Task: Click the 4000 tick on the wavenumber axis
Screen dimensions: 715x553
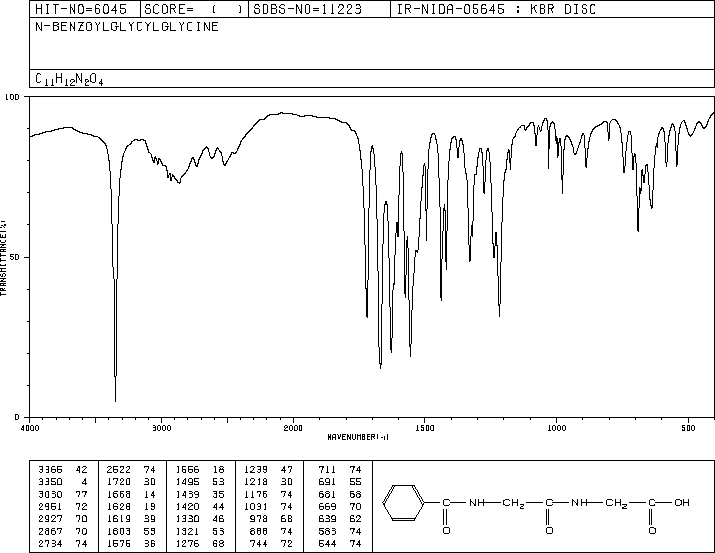Action: coord(30,427)
